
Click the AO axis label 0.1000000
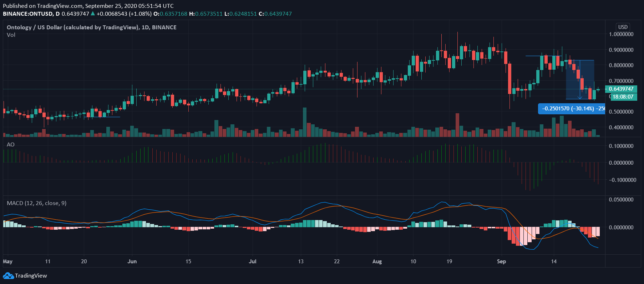[x=621, y=146]
